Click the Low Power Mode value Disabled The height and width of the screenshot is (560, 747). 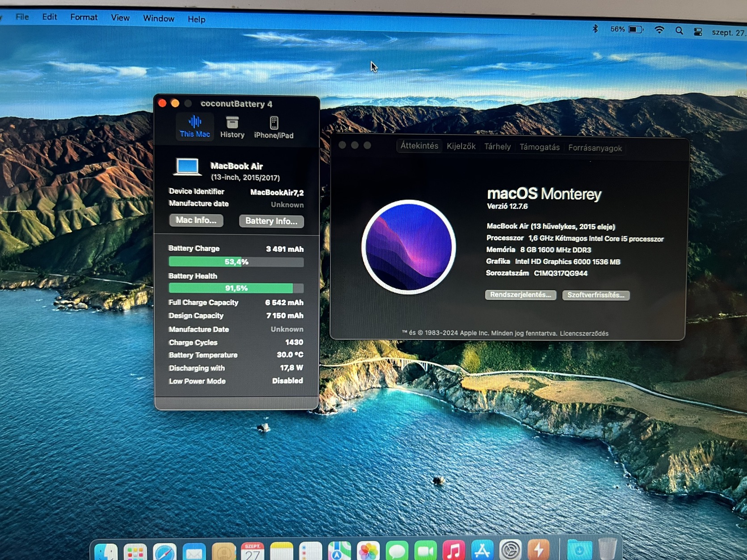click(x=287, y=380)
